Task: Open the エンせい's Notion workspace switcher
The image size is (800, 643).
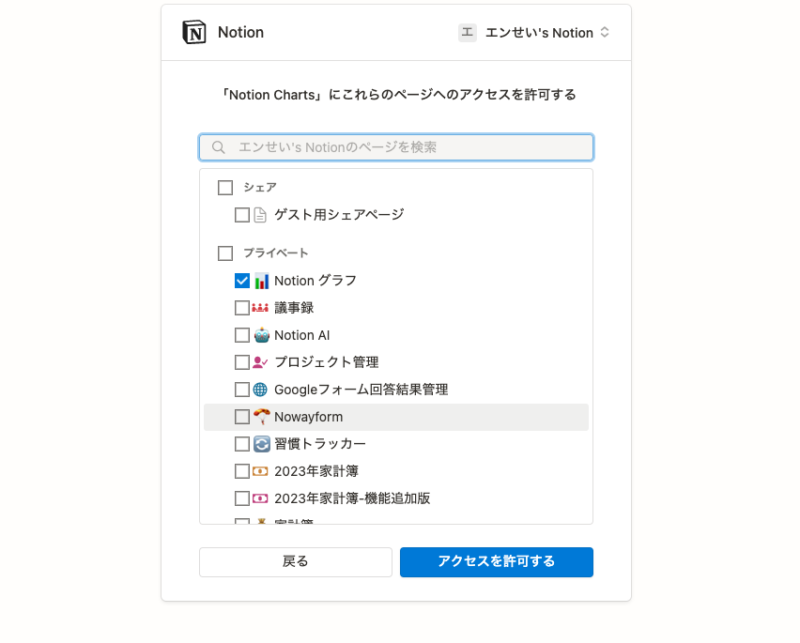Action: pyautogui.click(x=534, y=33)
